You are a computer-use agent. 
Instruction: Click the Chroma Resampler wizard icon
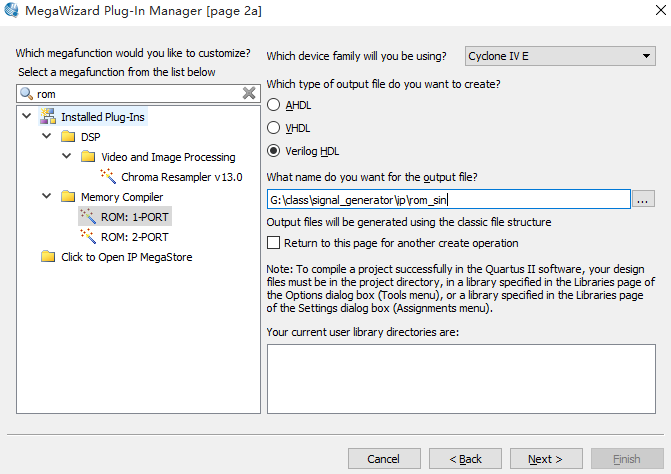point(108,176)
